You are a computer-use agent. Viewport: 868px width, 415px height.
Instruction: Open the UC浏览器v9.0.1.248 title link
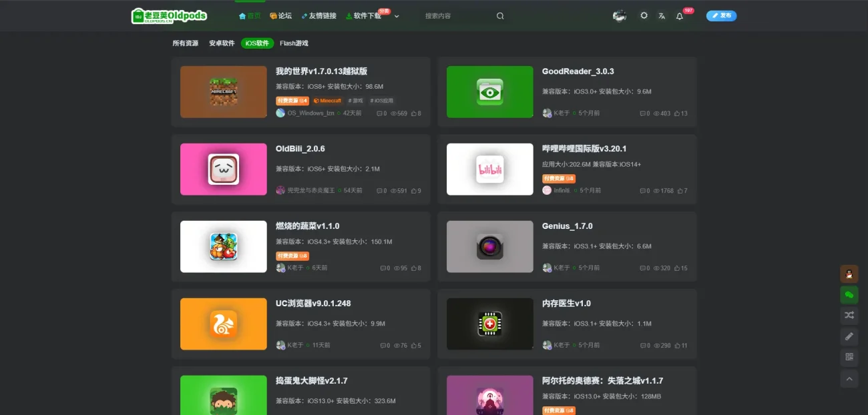pyautogui.click(x=313, y=304)
